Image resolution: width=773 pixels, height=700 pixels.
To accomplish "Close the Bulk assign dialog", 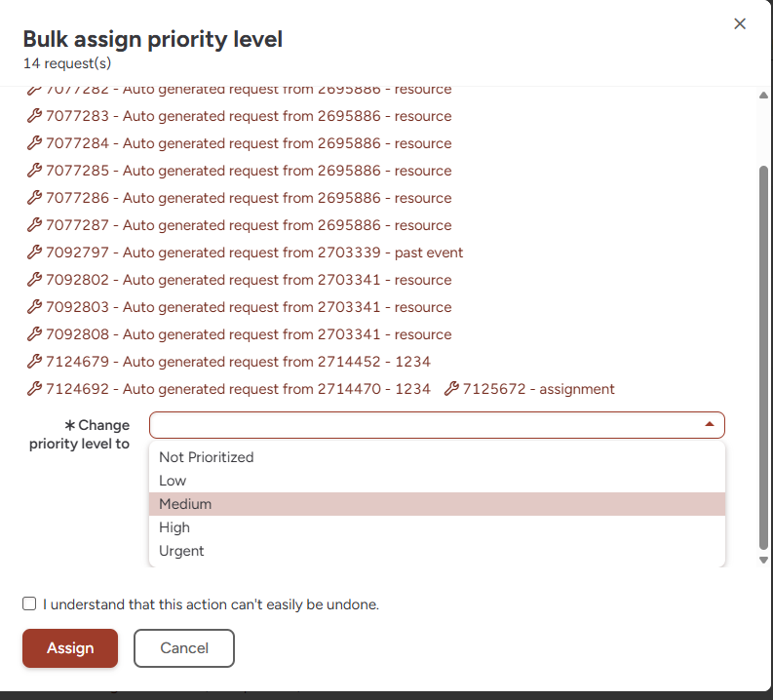I will tap(740, 24).
